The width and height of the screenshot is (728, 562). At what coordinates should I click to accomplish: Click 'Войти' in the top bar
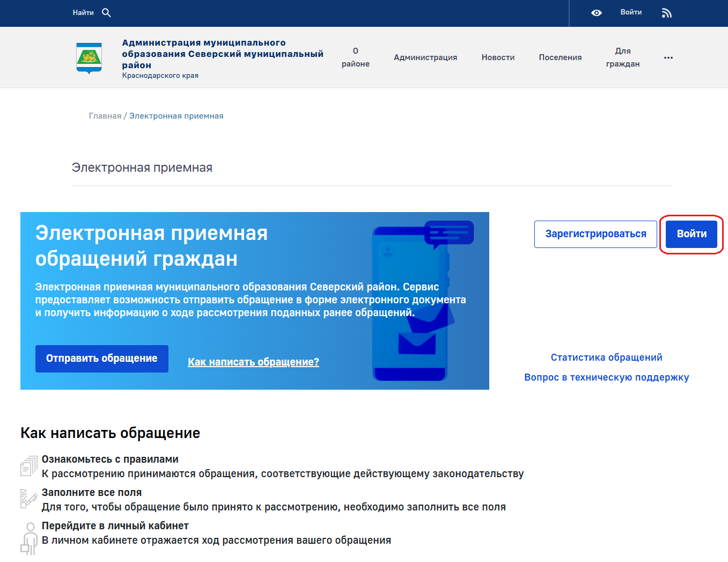click(631, 12)
